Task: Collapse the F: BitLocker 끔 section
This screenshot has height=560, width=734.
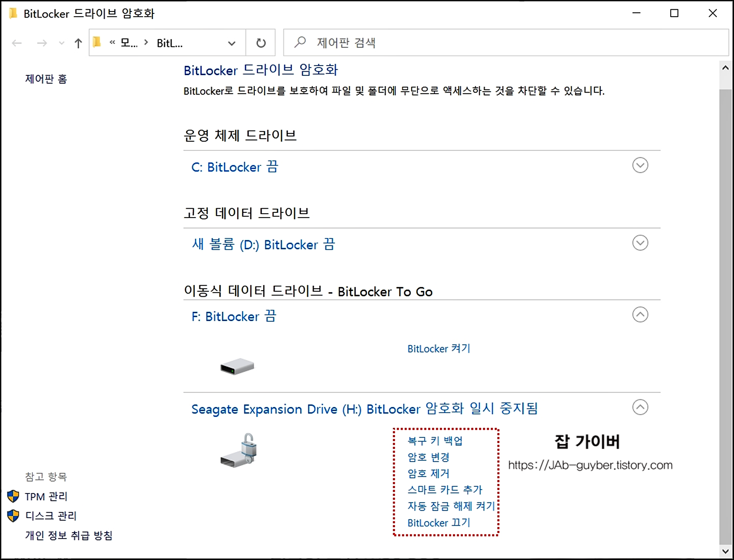Action: pos(640,315)
